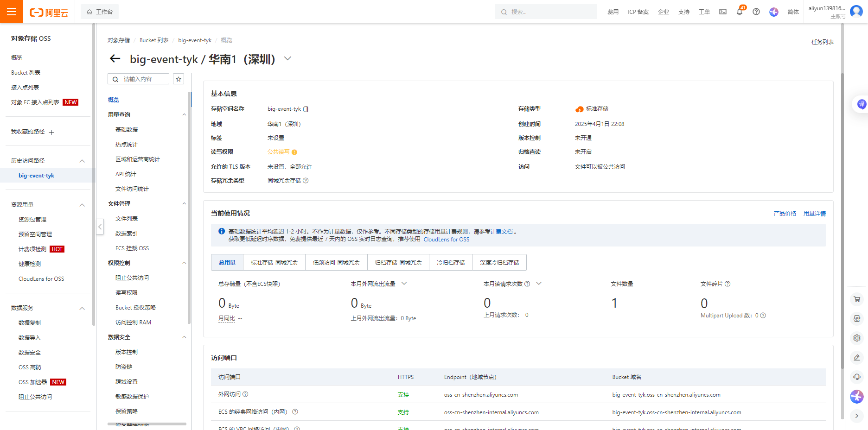Click help icon beside ECS 的经典网络访问
This screenshot has height=430, width=868.
(x=295, y=412)
